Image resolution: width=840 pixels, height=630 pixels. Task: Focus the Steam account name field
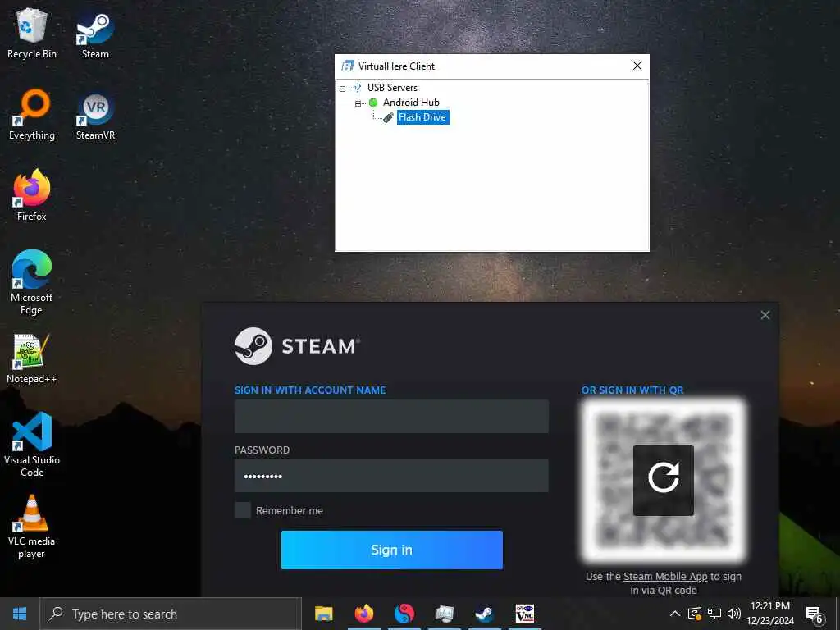click(x=391, y=416)
